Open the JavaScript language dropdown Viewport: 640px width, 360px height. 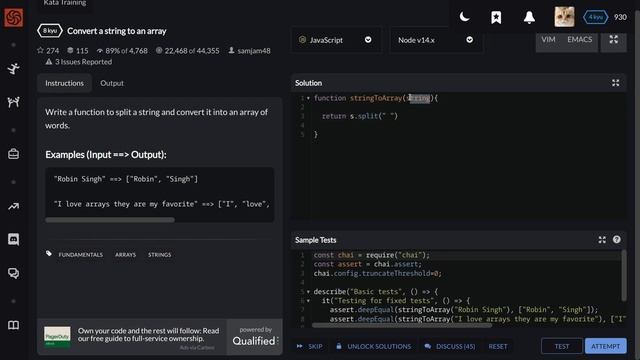[x=336, y=40]
